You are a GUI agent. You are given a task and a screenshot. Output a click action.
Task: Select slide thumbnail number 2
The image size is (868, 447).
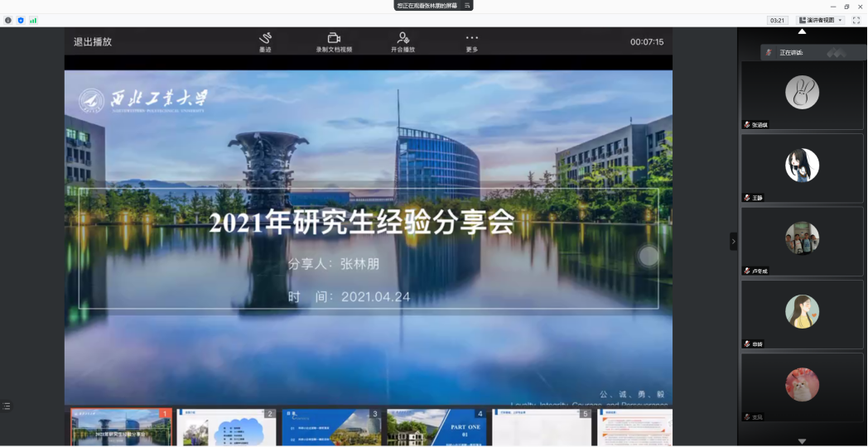pos(226,427)
